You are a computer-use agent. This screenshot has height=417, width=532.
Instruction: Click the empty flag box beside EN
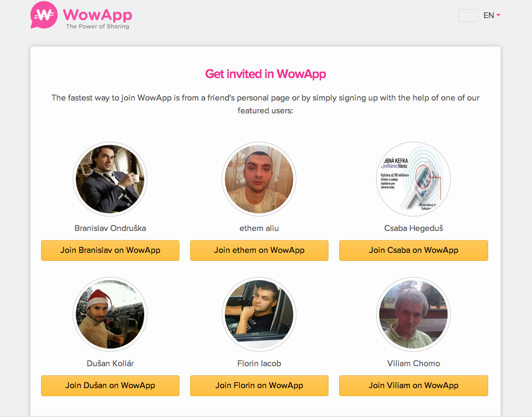468,16
